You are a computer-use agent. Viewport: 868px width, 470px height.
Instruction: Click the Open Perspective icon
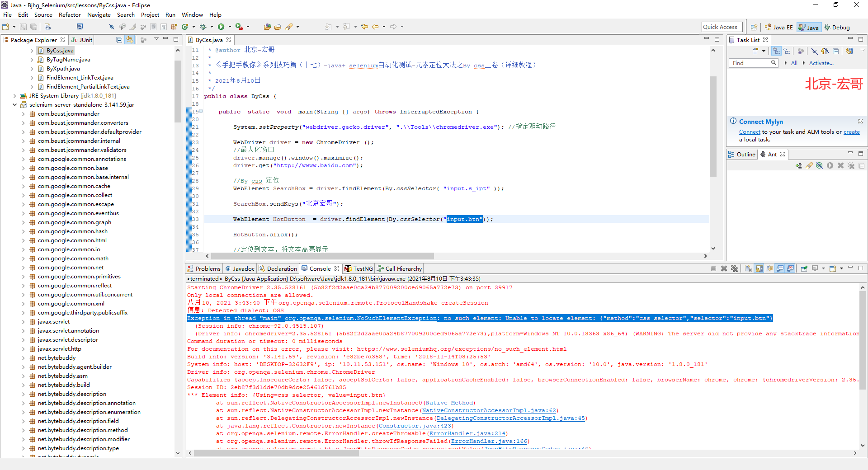[x=754, y=28]
